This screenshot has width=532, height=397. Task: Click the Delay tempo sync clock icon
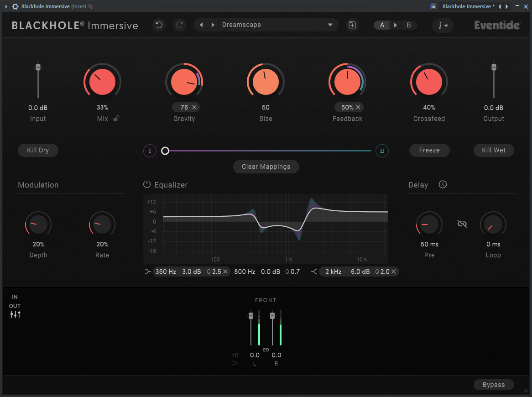pyautogui.click(x=443, y=184)
